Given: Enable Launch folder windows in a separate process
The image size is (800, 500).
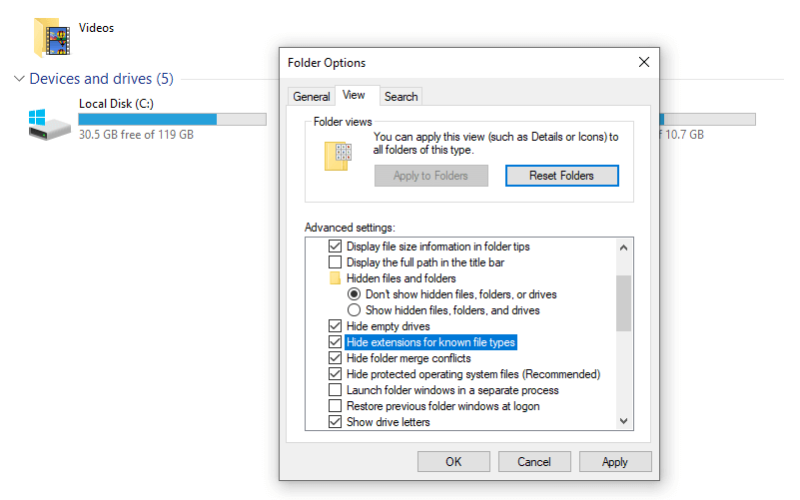Looking at the screenshot, I should [335, 390].
